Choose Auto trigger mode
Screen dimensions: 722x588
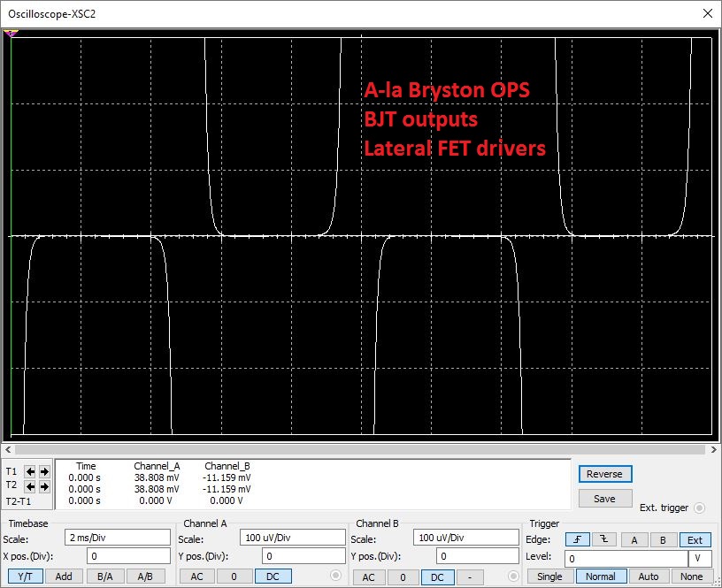pos(649,577)
